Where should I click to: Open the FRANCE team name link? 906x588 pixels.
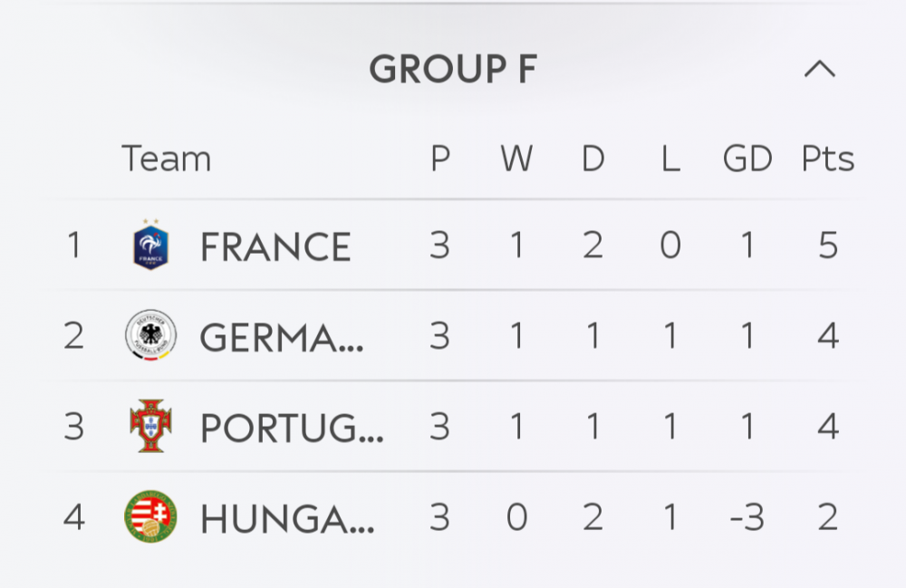coord(275,246)
